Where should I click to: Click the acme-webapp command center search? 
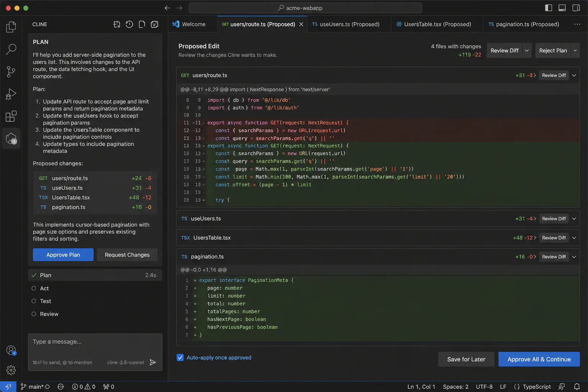(305, 8)
